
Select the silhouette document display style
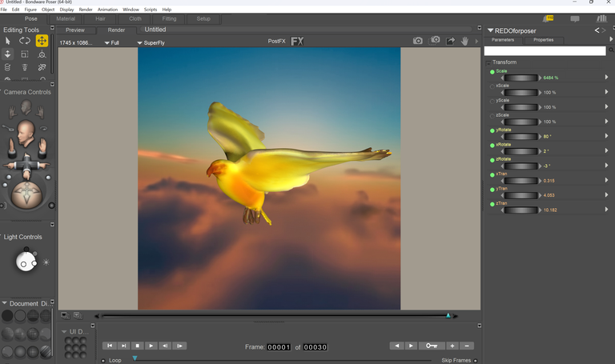click(7, 315)
